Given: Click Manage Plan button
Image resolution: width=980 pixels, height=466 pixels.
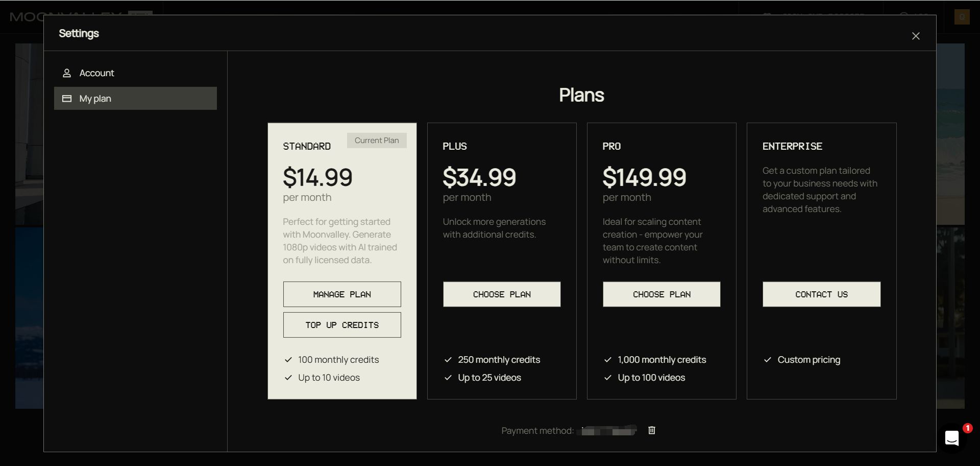Looking at the screenshot, I should 342,294.
